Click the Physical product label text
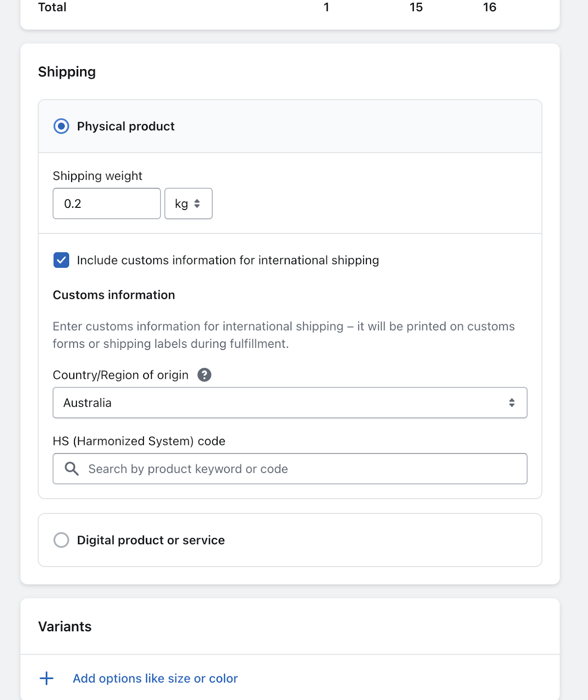Screen dimensions: 588x700 (x=126, y=126)
